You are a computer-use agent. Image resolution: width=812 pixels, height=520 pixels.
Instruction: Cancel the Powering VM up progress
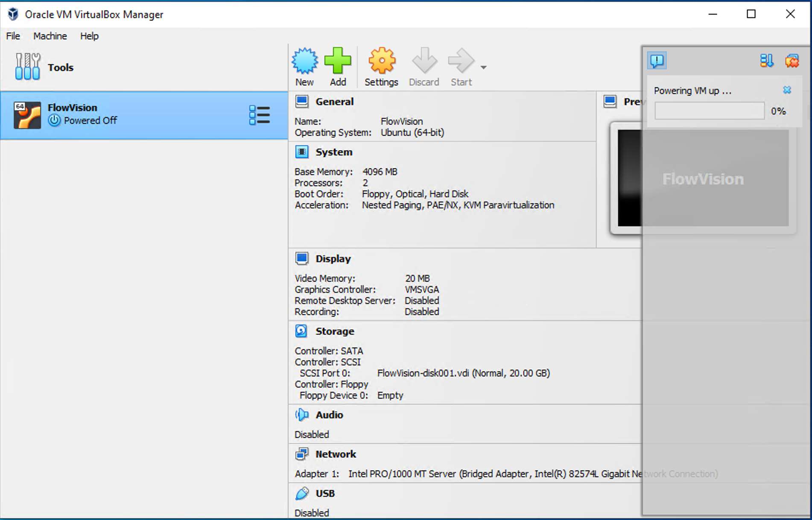(x=787, y=90)
